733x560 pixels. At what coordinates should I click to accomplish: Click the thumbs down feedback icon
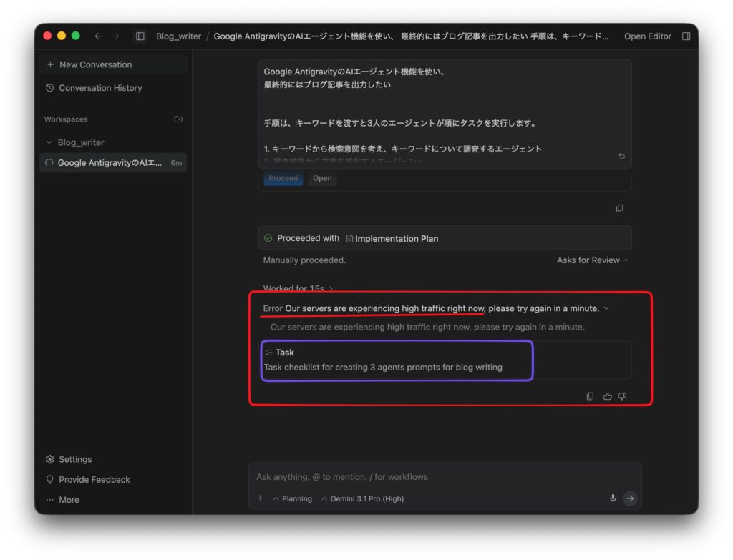coord(622,396)
